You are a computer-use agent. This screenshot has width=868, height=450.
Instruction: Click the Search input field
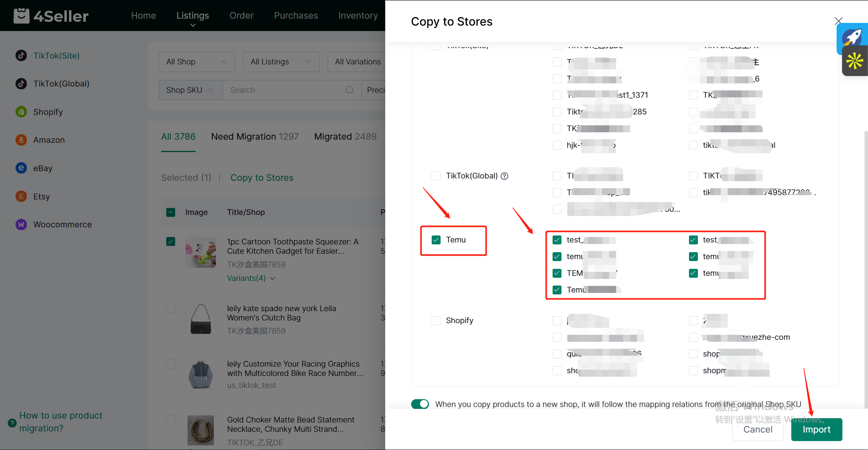coord(287,90)
